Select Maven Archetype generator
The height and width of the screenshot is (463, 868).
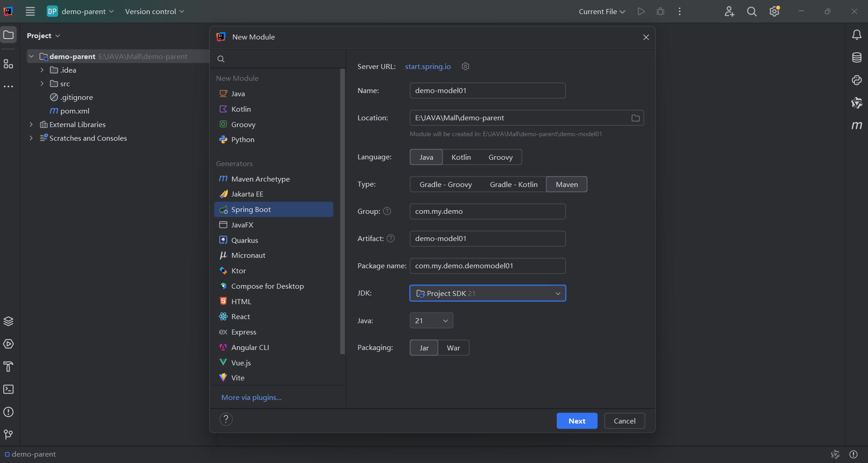pos(274,179)
